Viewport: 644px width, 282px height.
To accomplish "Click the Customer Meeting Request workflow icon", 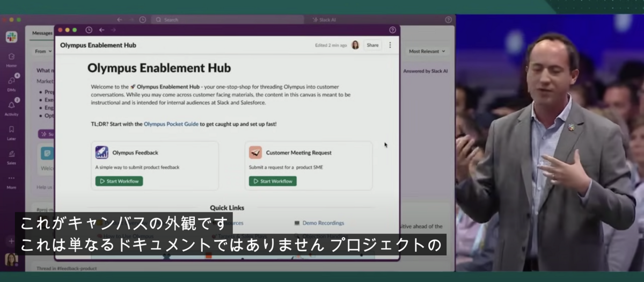I will coord(255,153).
